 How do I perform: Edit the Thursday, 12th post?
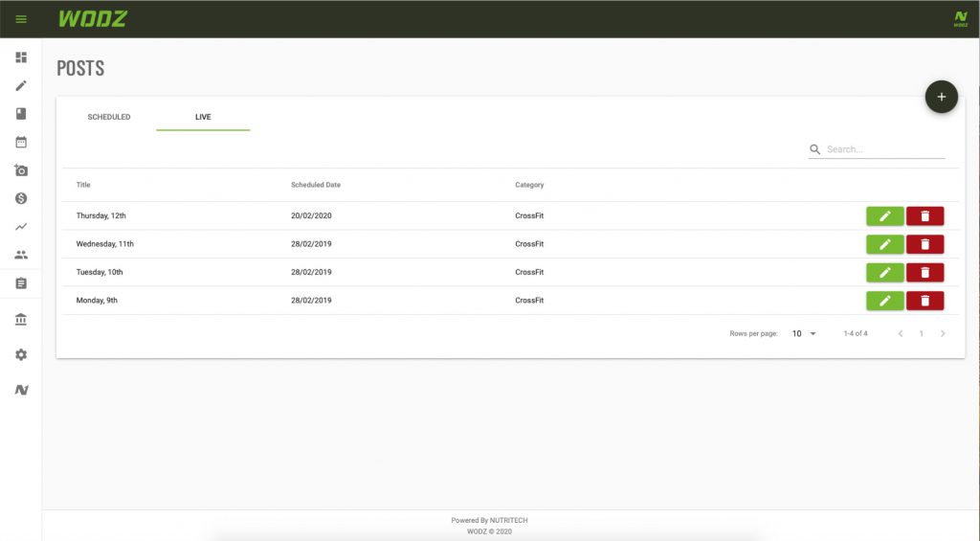tap(885, 215)
